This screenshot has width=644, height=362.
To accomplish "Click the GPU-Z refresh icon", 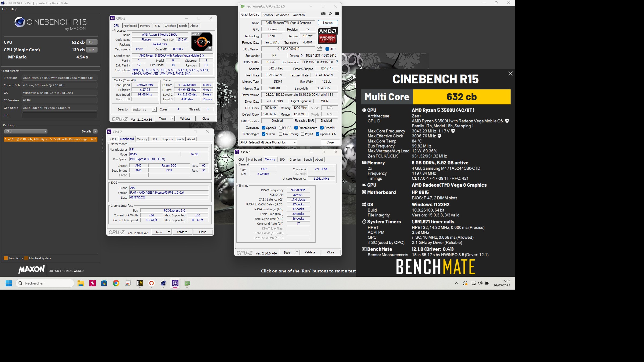I will (x=330, y=13).
